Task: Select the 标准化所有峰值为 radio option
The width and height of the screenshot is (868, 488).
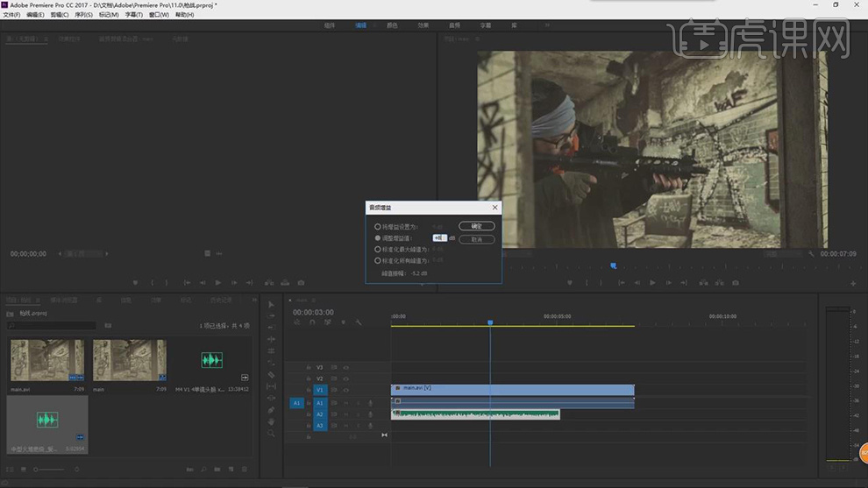Action: 378,260
